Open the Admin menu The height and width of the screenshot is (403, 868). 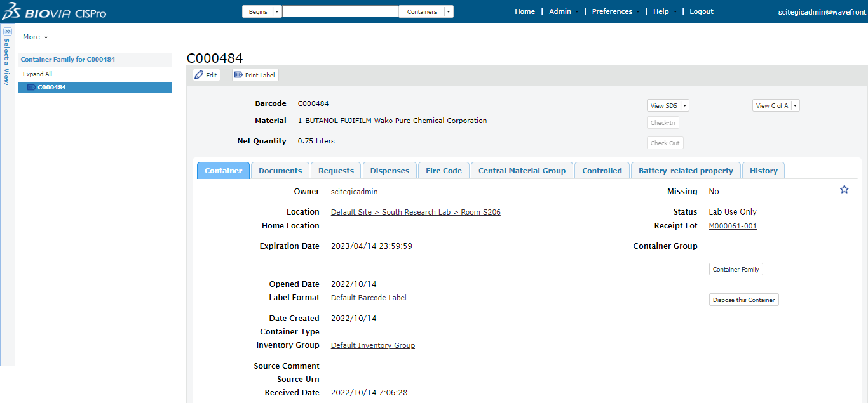560,11
